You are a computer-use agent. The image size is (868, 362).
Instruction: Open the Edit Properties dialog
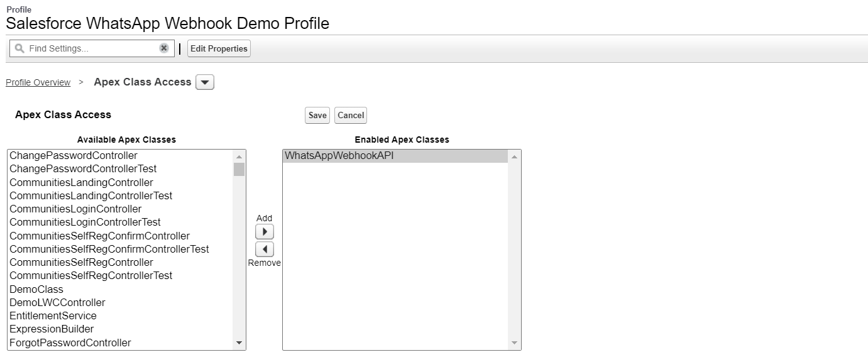pyautogui.click(x=219, y=48)
